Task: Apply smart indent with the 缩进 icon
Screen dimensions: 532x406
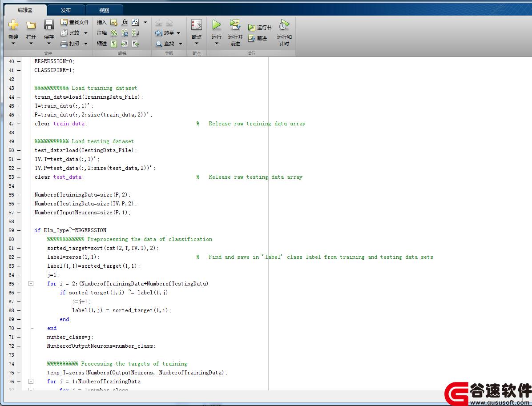Action: [114, 44]
